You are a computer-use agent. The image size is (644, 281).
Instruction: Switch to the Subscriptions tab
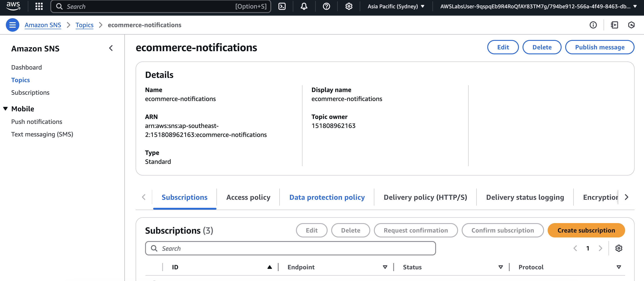pos(184,197)
